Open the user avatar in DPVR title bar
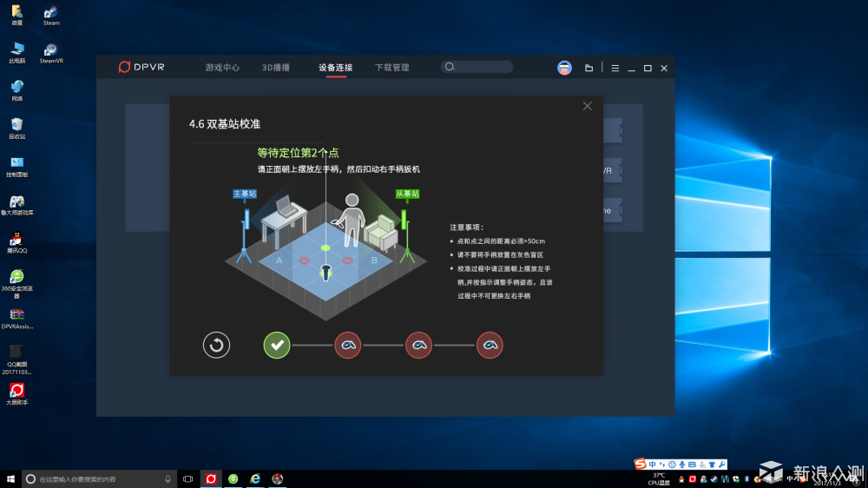Screen dimensions: 868x488 click(564, 68)
